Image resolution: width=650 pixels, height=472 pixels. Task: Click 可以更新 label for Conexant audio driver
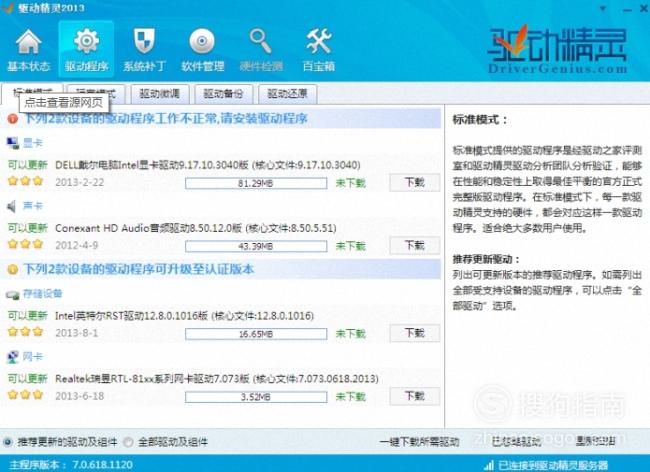[x=28, y=228]
